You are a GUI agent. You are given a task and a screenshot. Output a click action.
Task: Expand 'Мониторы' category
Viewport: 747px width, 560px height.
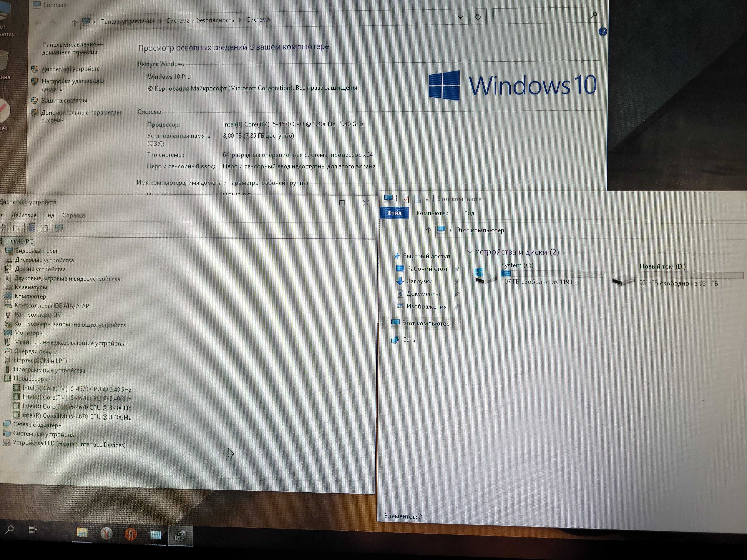pos(29,333)
